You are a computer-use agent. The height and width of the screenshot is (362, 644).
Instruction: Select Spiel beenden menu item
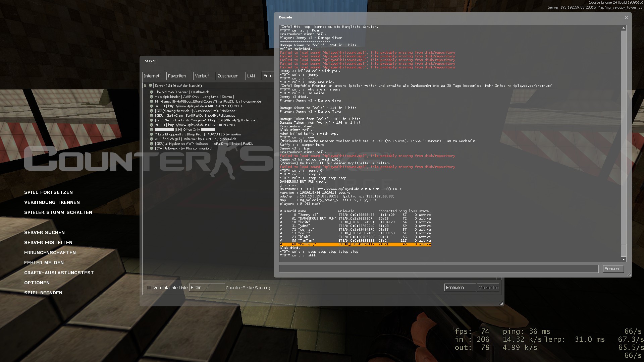click(x=43, y=293)
